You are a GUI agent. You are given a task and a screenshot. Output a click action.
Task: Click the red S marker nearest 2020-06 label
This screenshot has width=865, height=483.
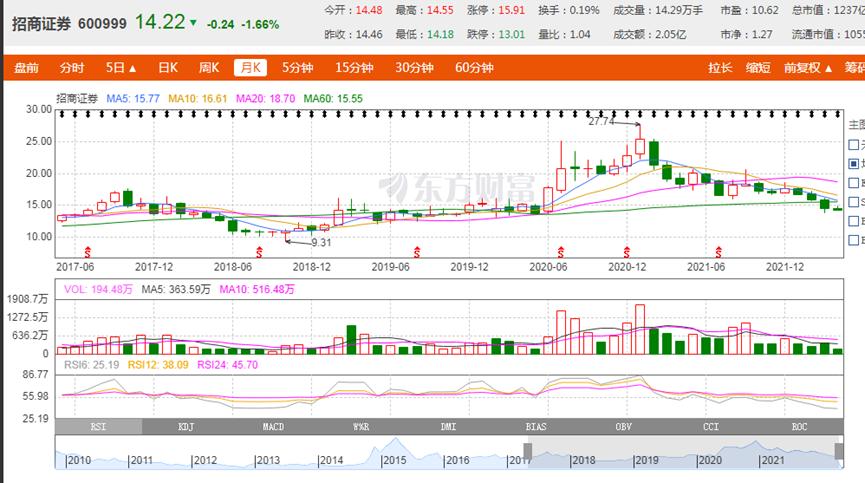tap(561, 253)
